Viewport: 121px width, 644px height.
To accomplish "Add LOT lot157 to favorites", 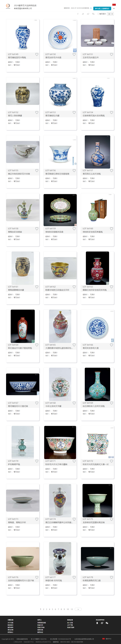I will pyautogui.click(x=111, y=171).
